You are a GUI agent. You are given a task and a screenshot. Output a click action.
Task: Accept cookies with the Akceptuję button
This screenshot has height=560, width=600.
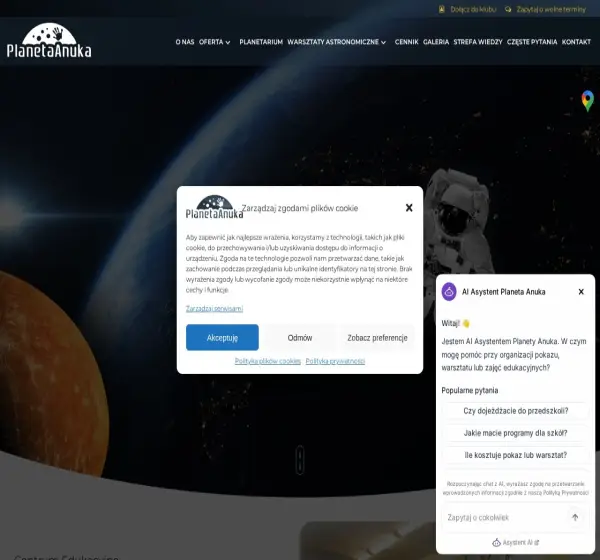tap(222, 337)
